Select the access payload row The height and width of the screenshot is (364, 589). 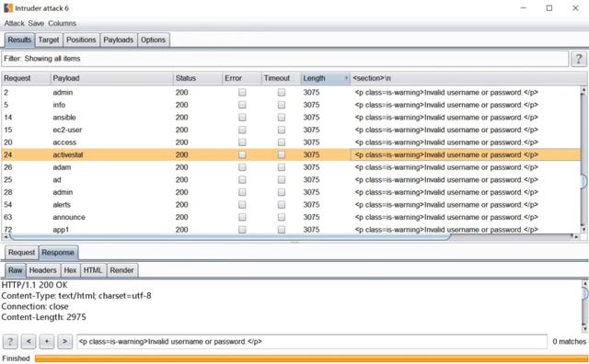coord(291,142)
